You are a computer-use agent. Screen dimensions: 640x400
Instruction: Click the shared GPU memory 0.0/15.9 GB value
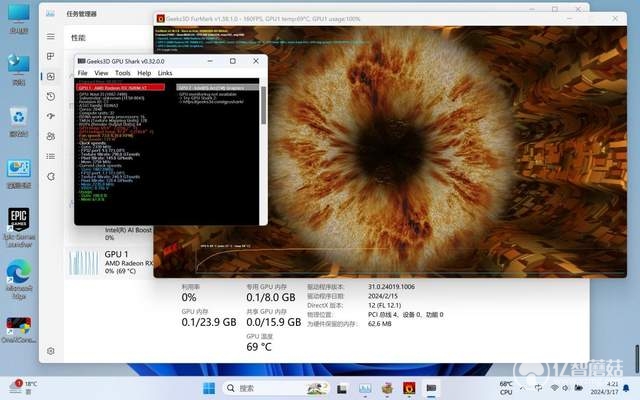pos(273,322)
